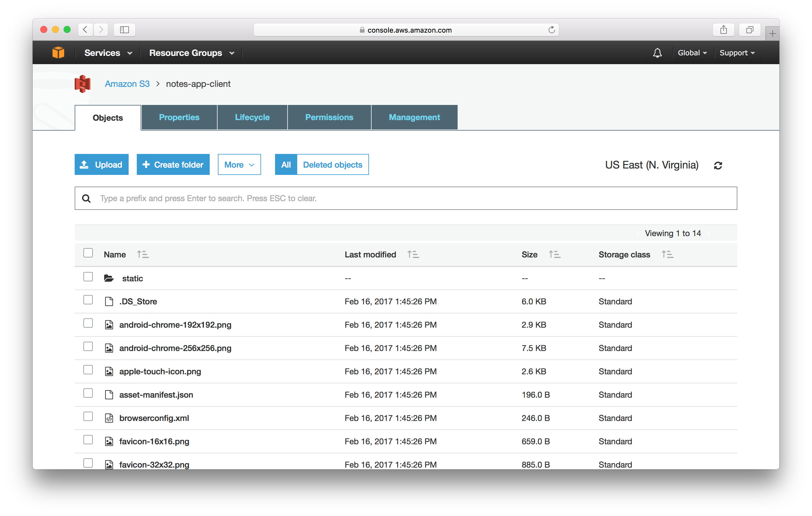
Task: Click the S3 bucket refresh icon
Action: (718, 165)
